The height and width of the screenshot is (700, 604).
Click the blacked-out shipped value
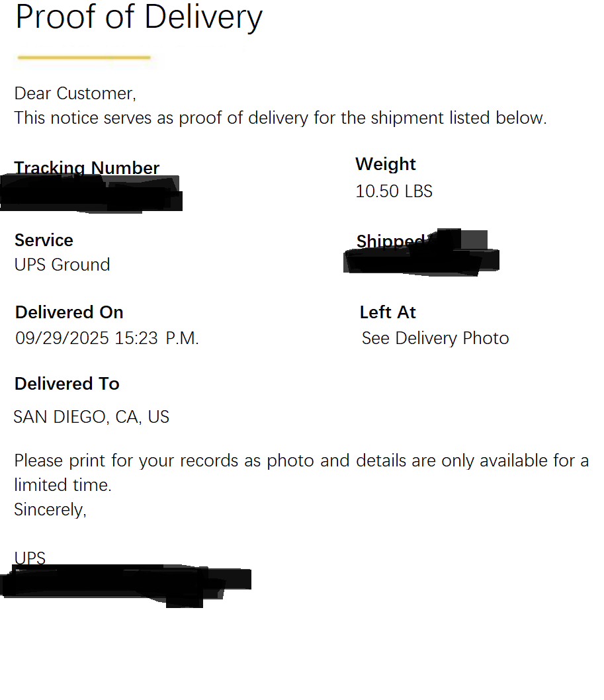(421, 259)
